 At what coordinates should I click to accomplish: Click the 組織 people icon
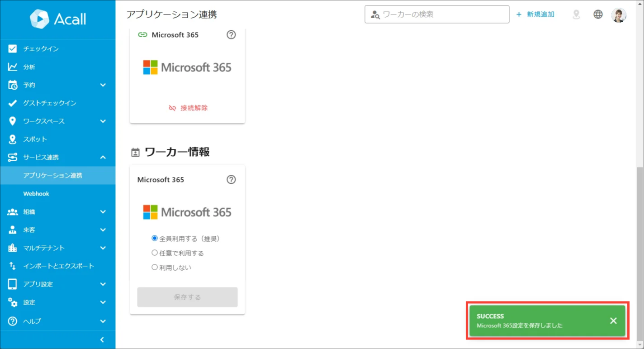13,211
